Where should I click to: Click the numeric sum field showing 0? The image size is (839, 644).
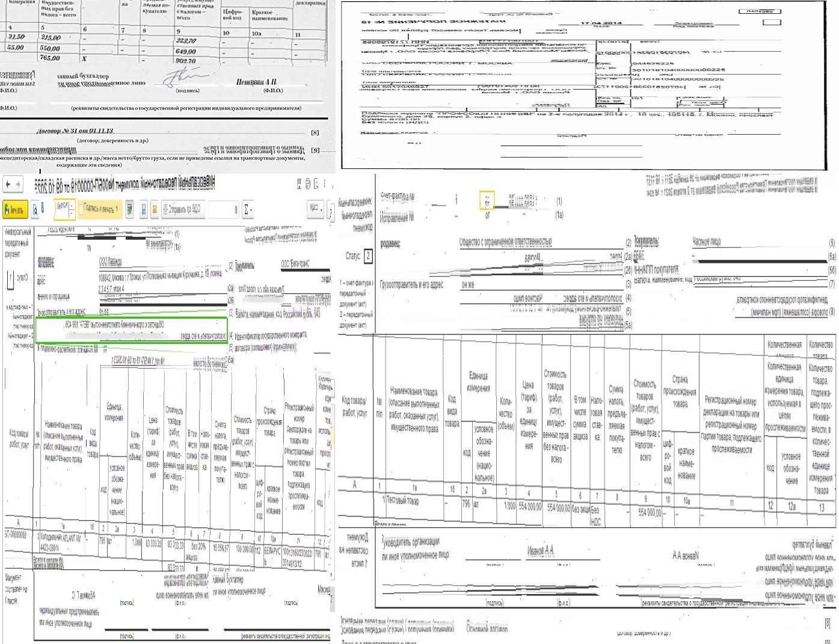pyautogui.click(x=223, y=209)
